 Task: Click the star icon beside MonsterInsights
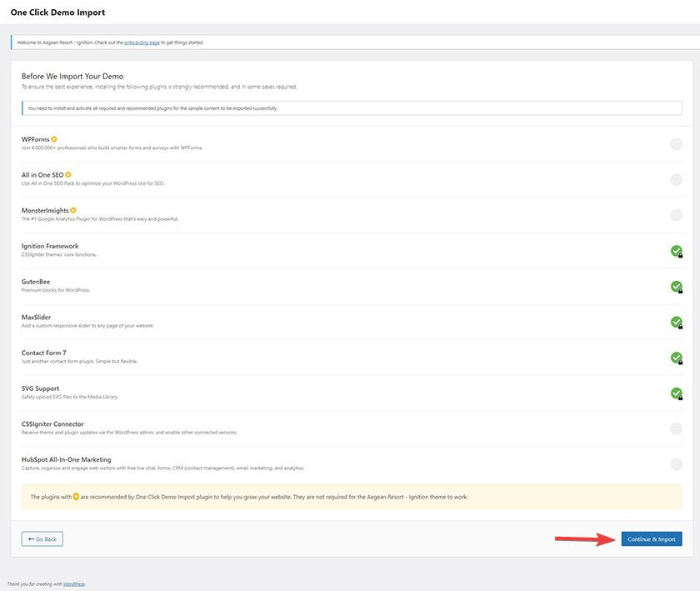pos(73,210)
